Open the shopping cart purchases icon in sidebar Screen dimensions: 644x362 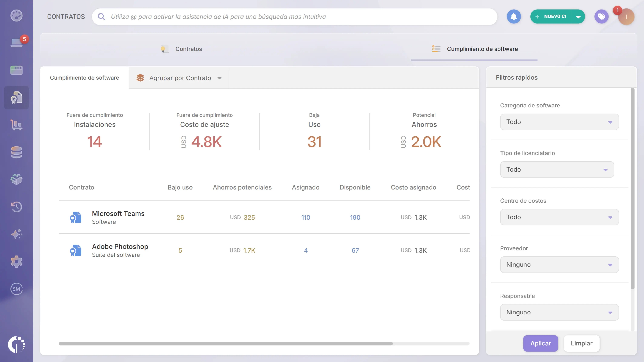17,125
